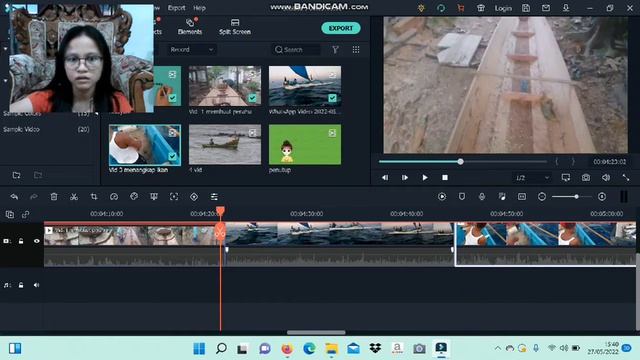Add a new folder in media panel
The height and width of the screenshot is (360, 640).
(x=16, y=175)
